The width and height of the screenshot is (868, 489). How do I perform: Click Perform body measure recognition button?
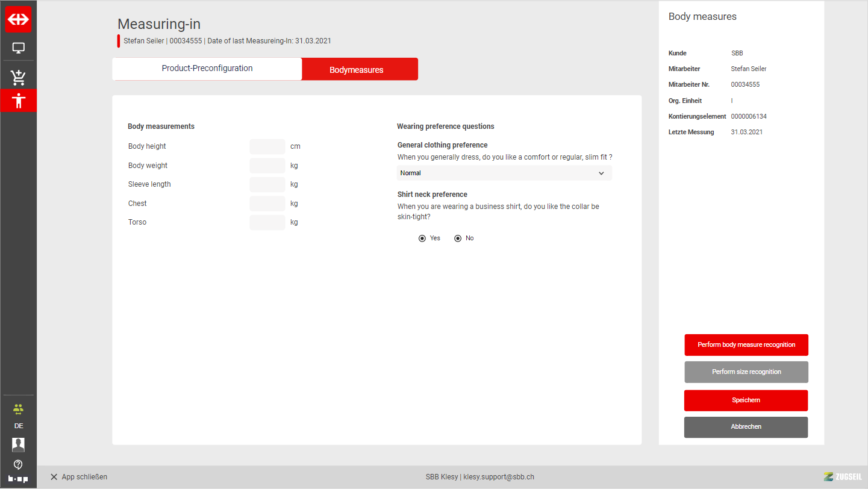[x=746, y=345]
